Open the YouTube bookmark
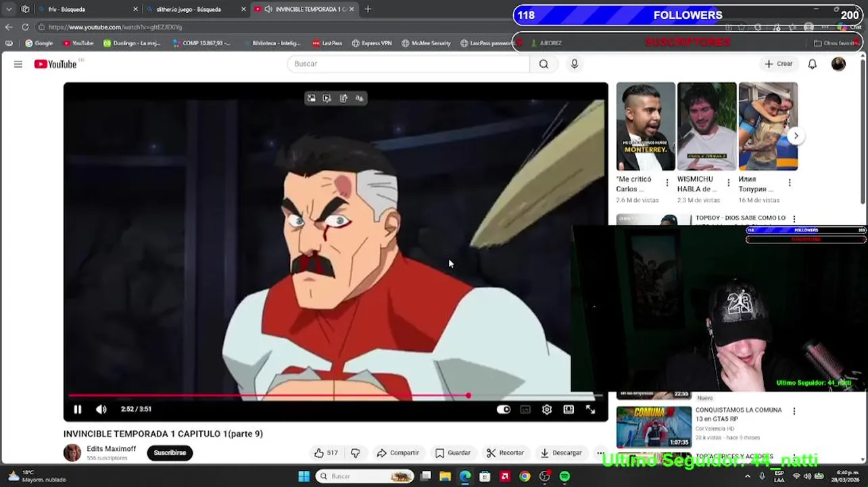The width and height of the screenshot is (868, 487). pyautogui.click(x=78, y=43)
